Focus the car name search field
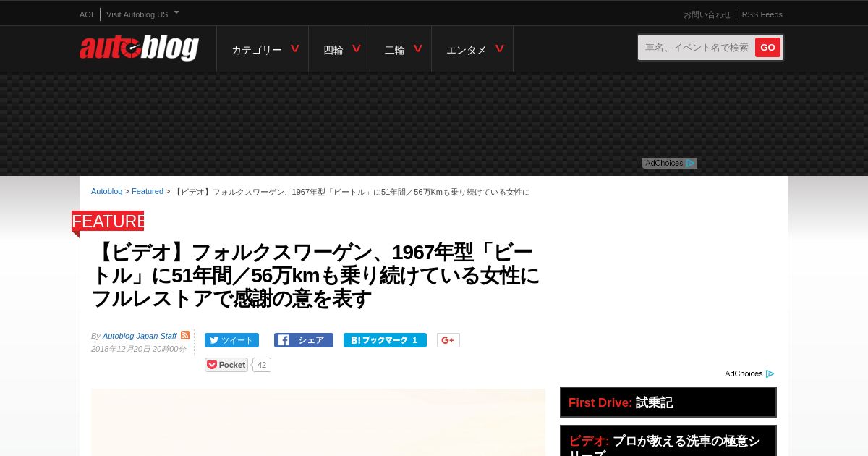The width and height of the screenshot is (868, 456). 697,48
